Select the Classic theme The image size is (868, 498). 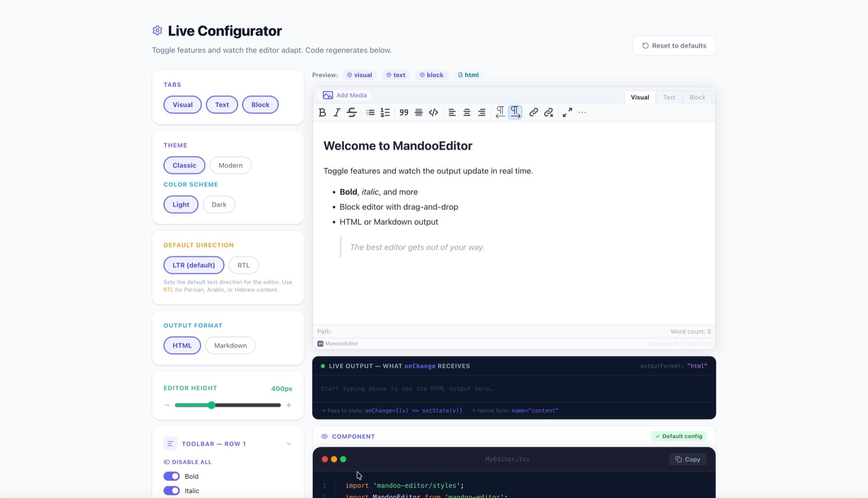[x=184, y=165]
